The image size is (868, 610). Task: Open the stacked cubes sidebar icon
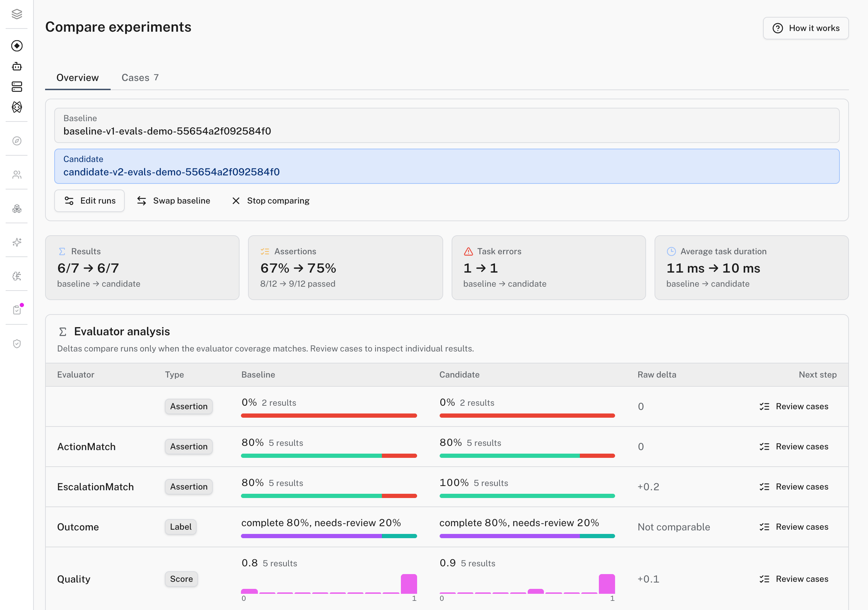(x=17, y=208)
